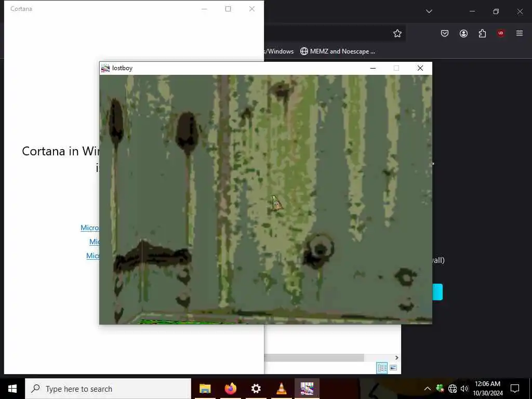Open File Explorer from the taskbar
The height and width of the screenshot is (399, 532).
click(x=205, y=389)
